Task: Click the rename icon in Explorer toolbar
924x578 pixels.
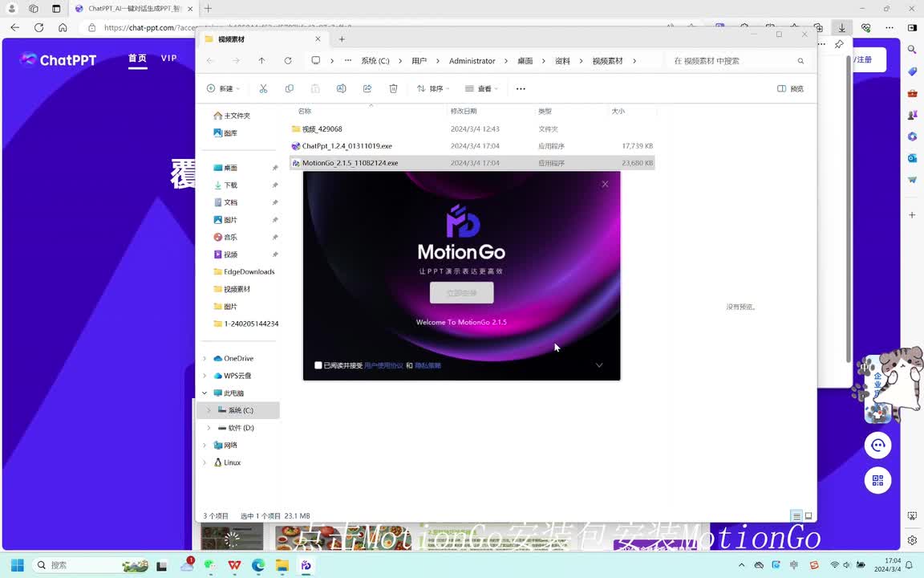Action: point(341,88)
